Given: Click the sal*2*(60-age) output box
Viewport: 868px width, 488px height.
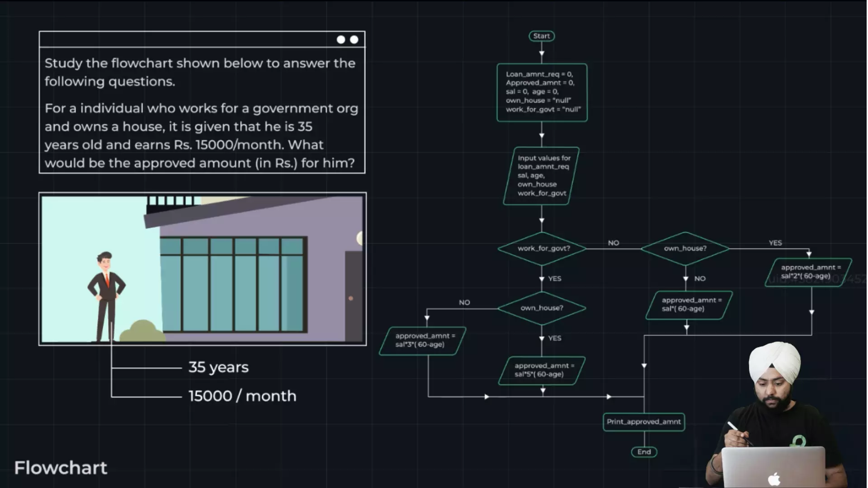Looking at the screenshot, I should 808,272.
